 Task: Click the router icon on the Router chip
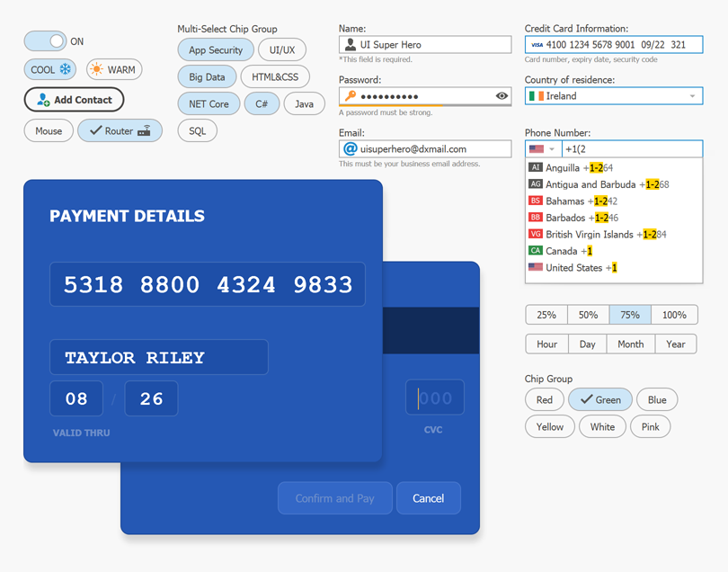(145, 130)
